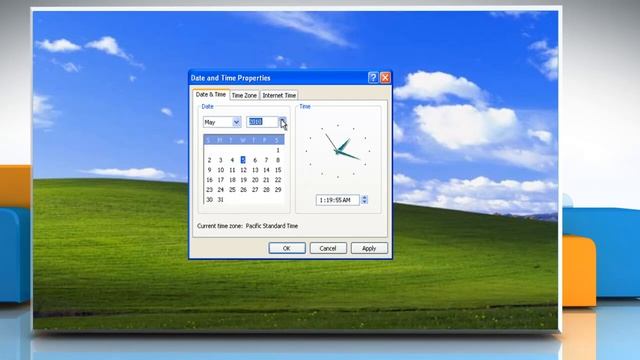Select day 7 in the calendar

267,160
